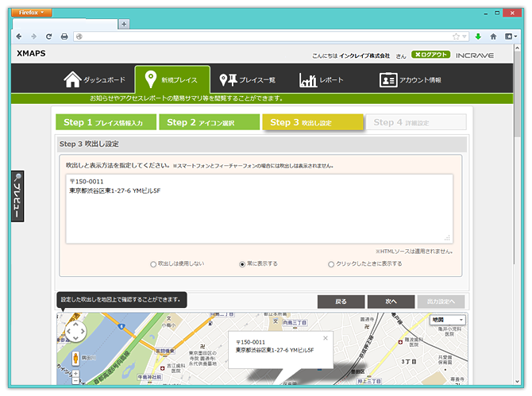
Task: Select 常に表示する radio option
Action: click(242, 264)
